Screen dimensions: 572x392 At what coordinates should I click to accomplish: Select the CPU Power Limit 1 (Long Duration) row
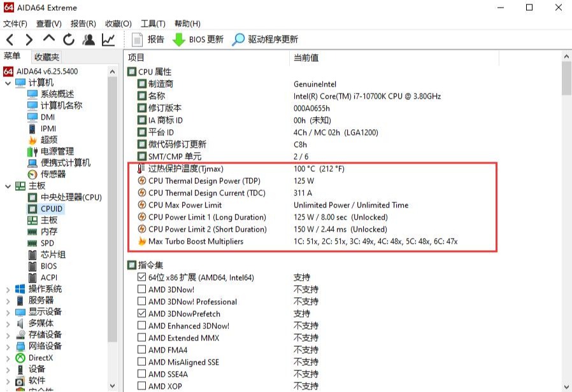pyautogui.click(x=312, y=217)
